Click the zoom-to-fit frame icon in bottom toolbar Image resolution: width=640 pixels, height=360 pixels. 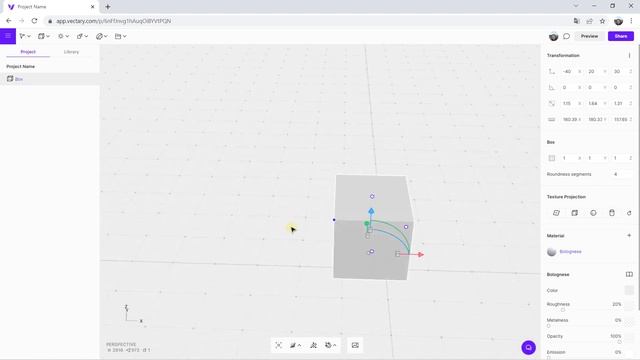pos(279,345)
